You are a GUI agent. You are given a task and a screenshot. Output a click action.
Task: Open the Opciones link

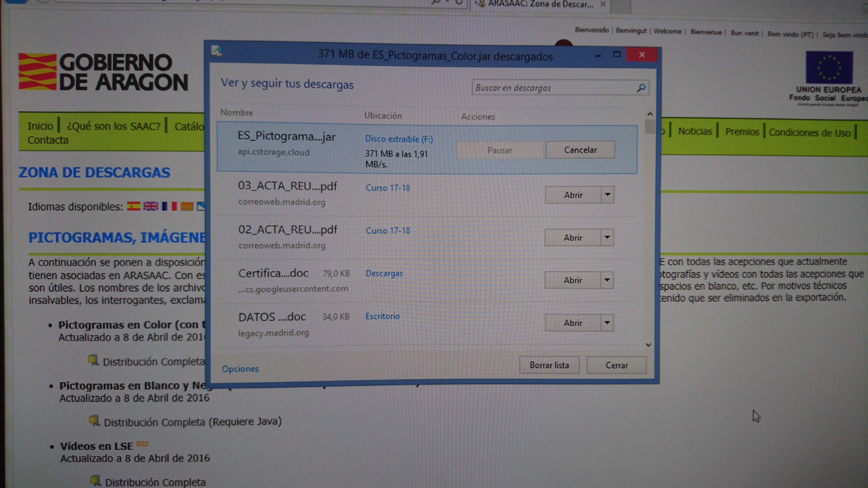(240, 369)
